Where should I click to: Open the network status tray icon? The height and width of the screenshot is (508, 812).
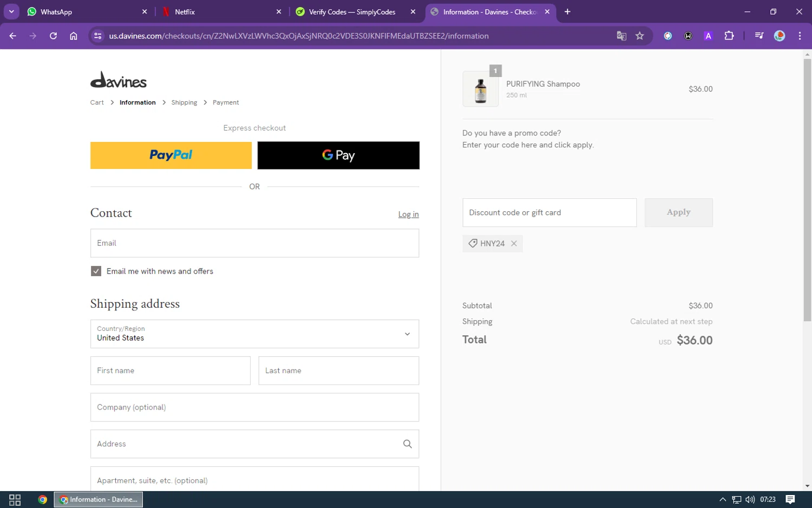click(x=737, y=500)
